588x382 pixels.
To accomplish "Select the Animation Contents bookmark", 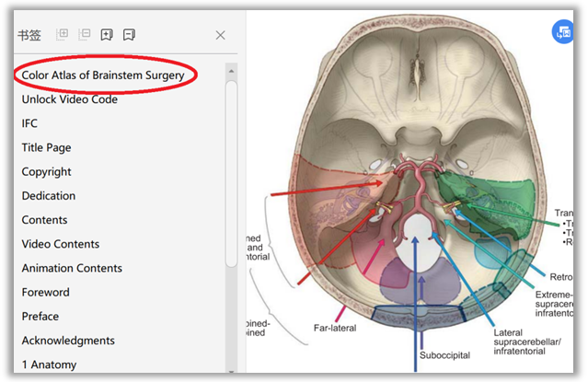I will [72, 268].
